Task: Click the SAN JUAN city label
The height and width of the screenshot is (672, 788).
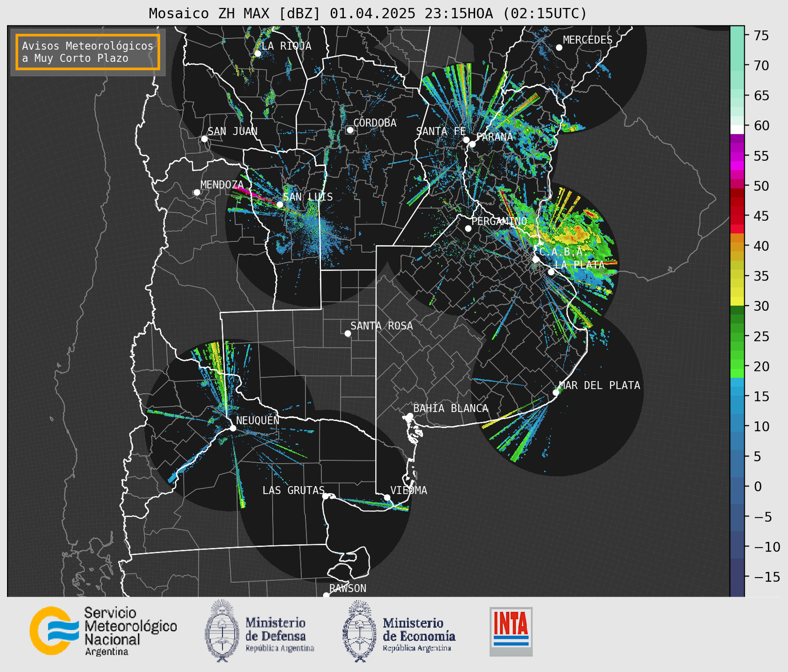Action: pyautogui.click(x=233, y=131)
